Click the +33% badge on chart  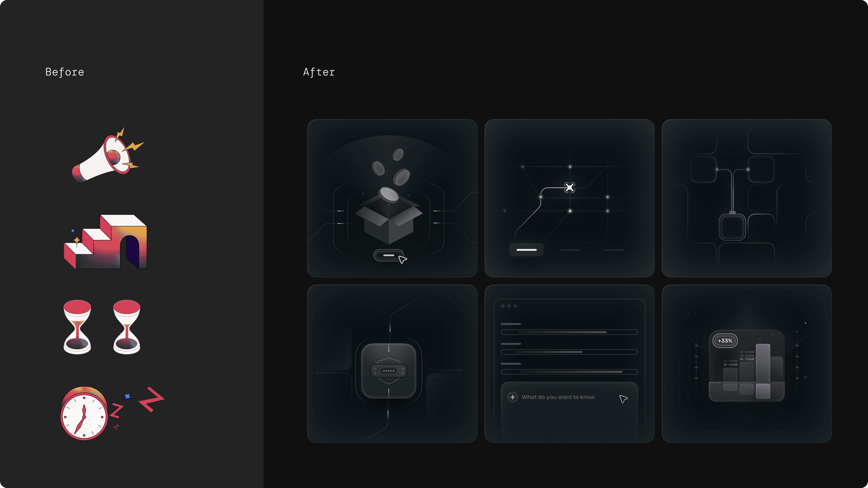point(725,341)
